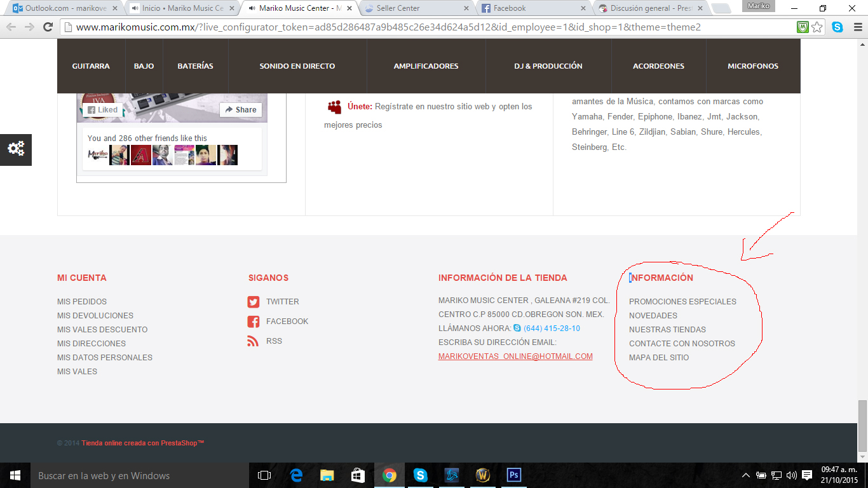This screenshot has height=488, width=868.
Task: Switch to the Seller Center tab
Action: coord(416,8)
